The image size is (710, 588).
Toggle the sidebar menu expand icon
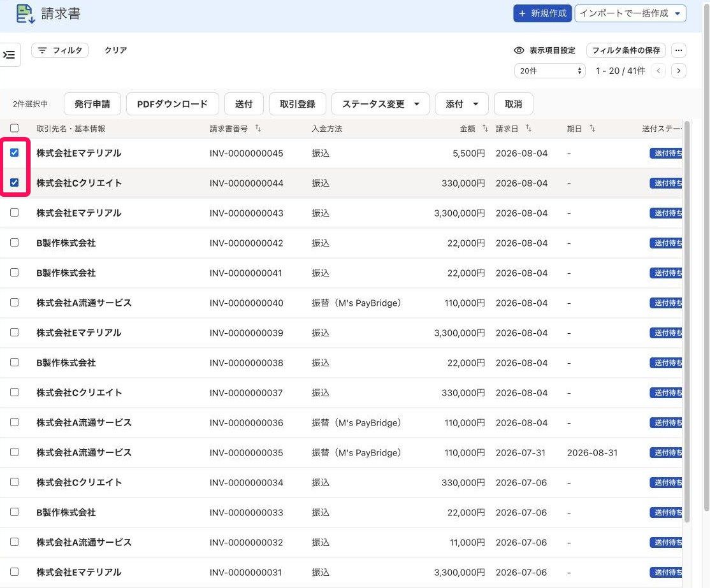(x=9, y=55)
